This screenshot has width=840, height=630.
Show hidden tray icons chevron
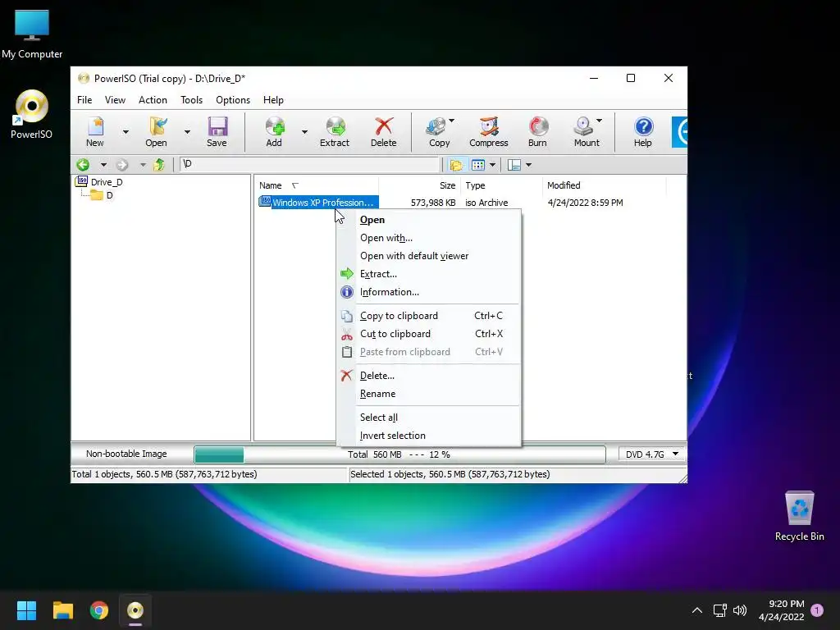click(697, 610)
